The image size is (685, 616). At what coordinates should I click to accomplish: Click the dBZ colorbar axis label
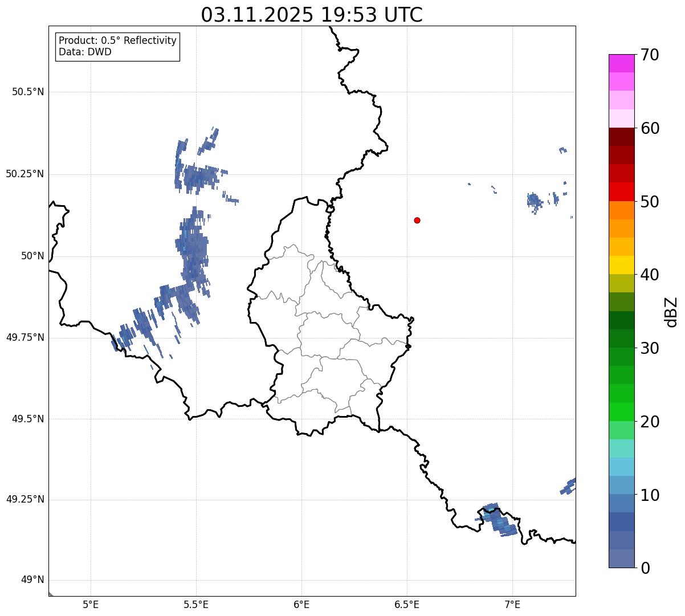click(672, 312)
